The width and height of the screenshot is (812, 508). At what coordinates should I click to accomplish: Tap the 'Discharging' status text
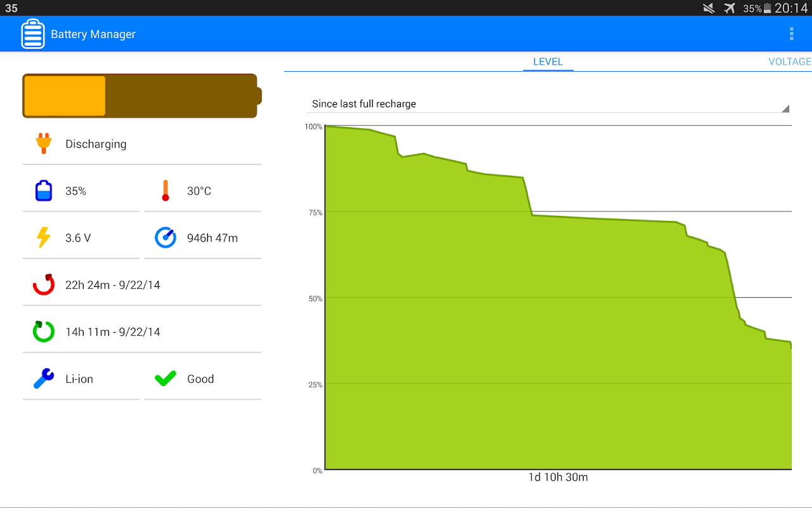[96, 144]
